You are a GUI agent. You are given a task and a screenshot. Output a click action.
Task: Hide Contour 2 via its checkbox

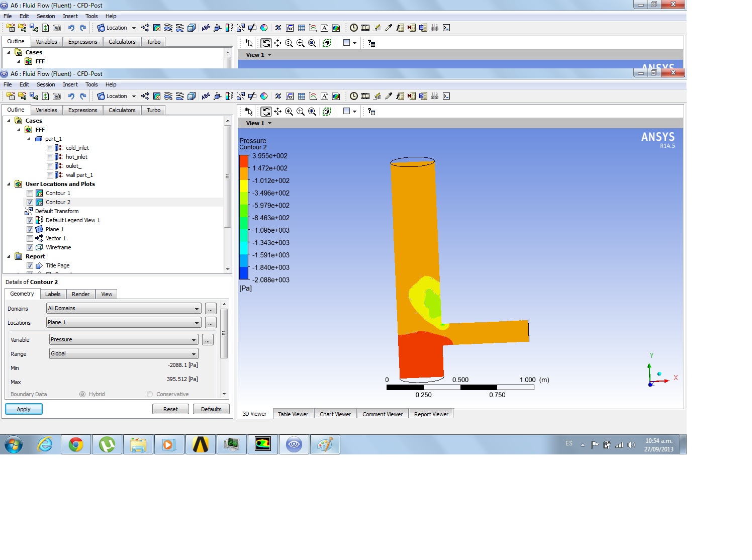[x=30, y=202]
